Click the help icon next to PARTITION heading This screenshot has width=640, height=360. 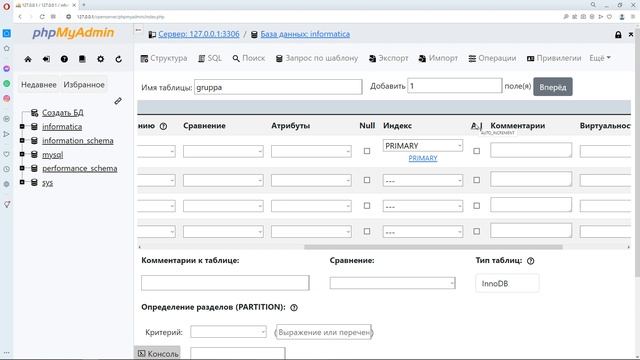tap(294, 307)
